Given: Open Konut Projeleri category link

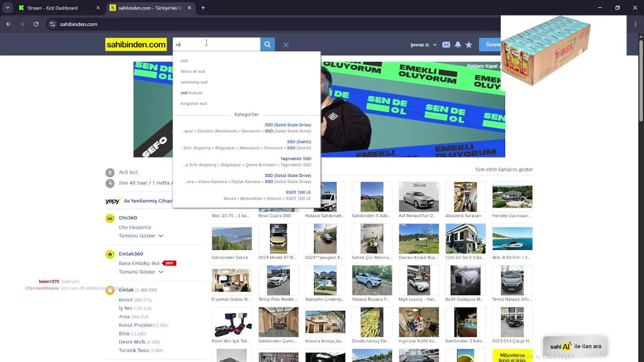Looking at the screenshot, I should coord(136,325).
